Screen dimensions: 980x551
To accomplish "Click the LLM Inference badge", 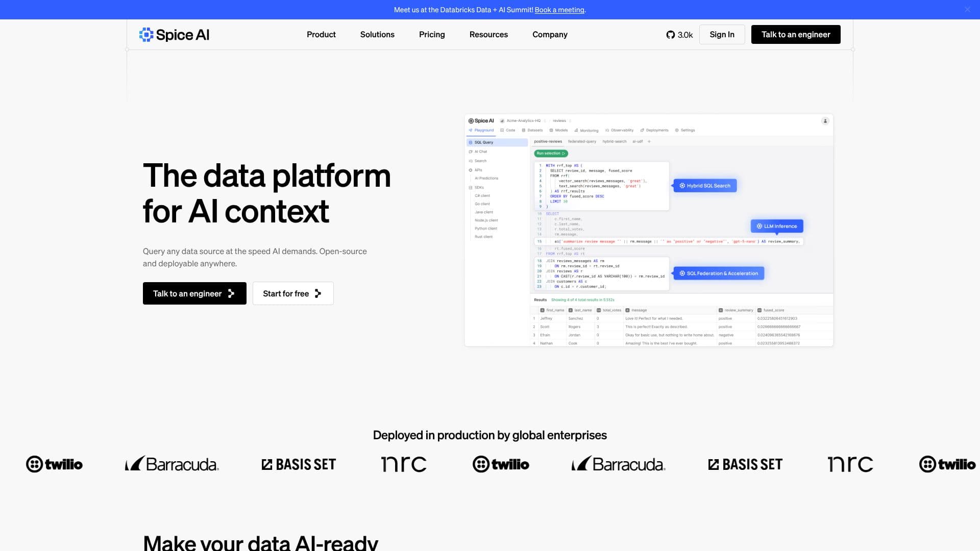I will click(x=777, y=226).
